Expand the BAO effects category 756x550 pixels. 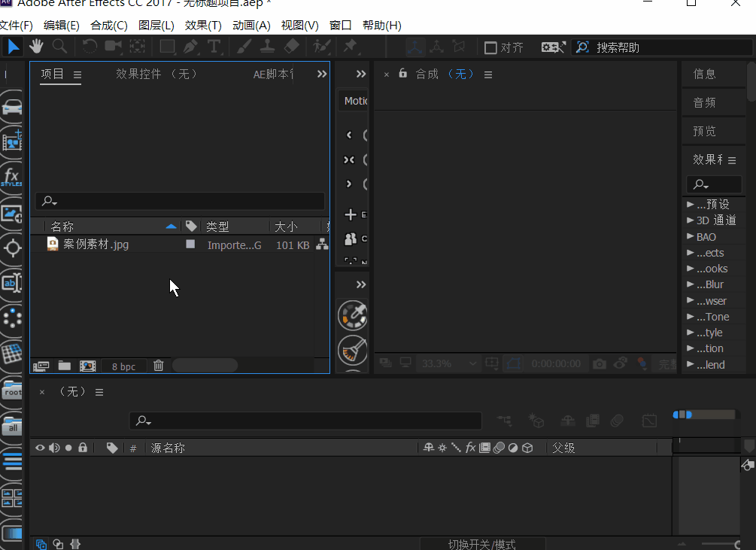tap(691, 236)
